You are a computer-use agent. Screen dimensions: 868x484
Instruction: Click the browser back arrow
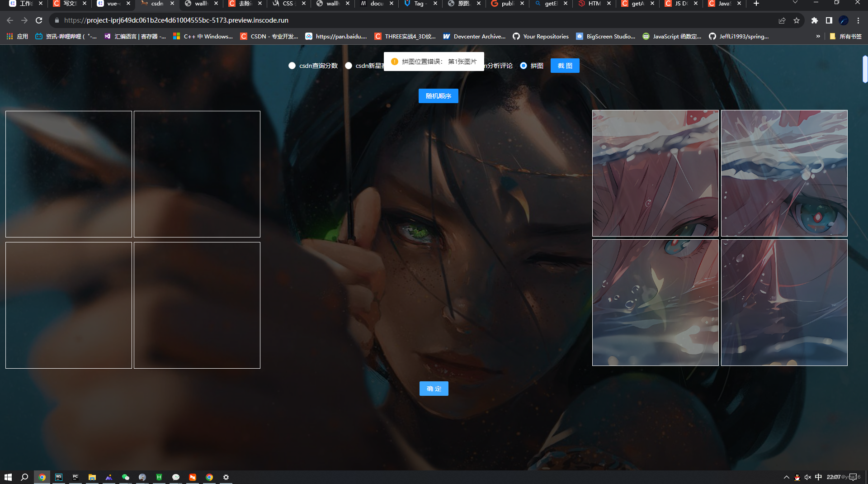point(10,20)
